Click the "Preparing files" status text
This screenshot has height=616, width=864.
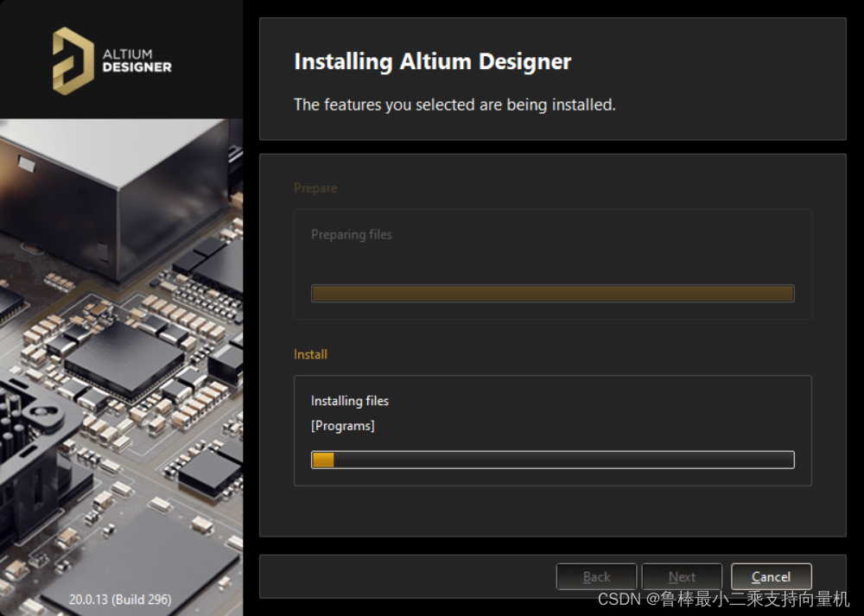352,234
